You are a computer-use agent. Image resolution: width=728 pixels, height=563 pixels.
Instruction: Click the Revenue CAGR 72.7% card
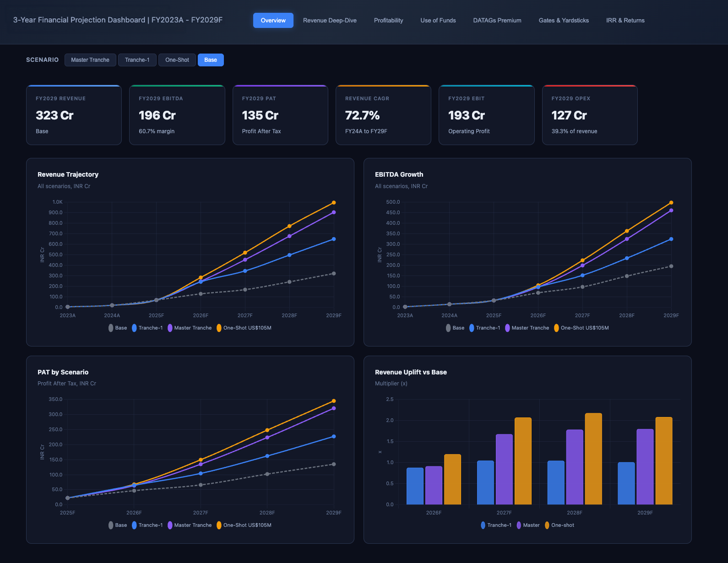pyautogui.click(x=383, y=115)
